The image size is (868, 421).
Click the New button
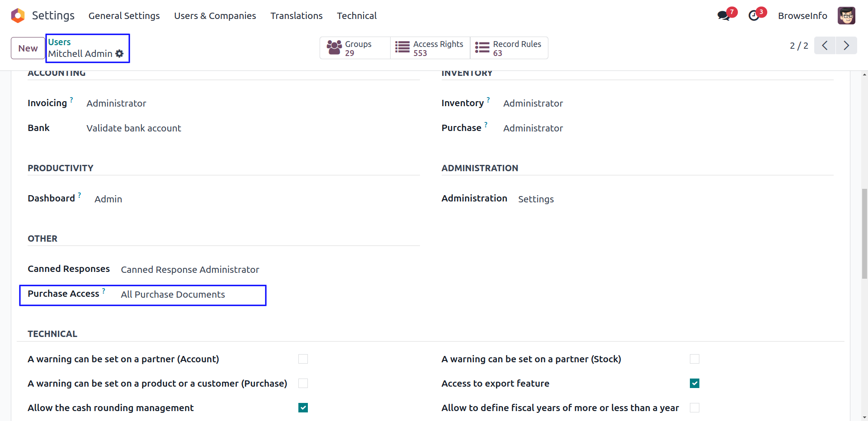click(x=28, y=48)
